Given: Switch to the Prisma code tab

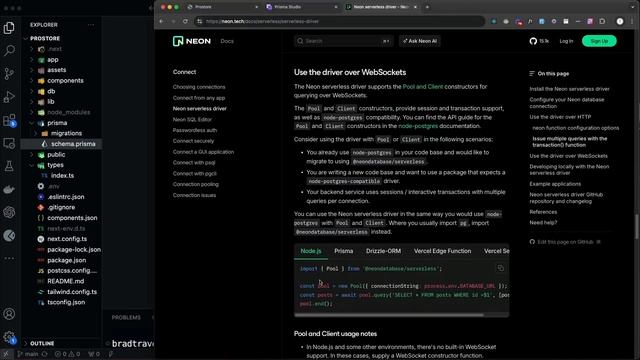Looking at the screenshot, I should point(344,251).
